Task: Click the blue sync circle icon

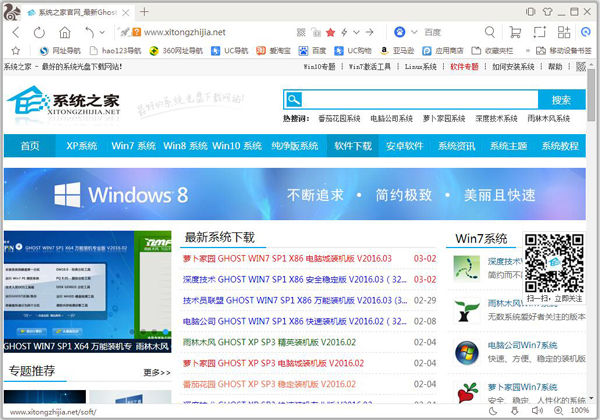Action: [586, 32]
